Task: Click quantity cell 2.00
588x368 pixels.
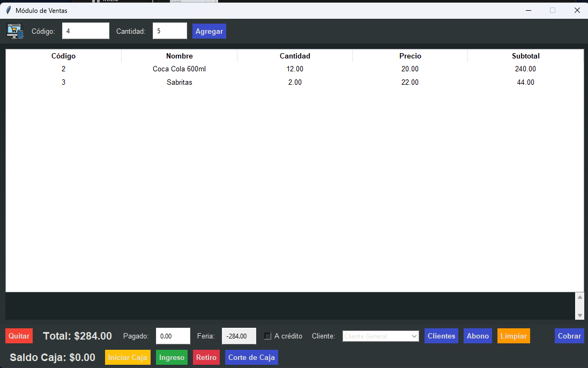Action: (x=295, y=82)
